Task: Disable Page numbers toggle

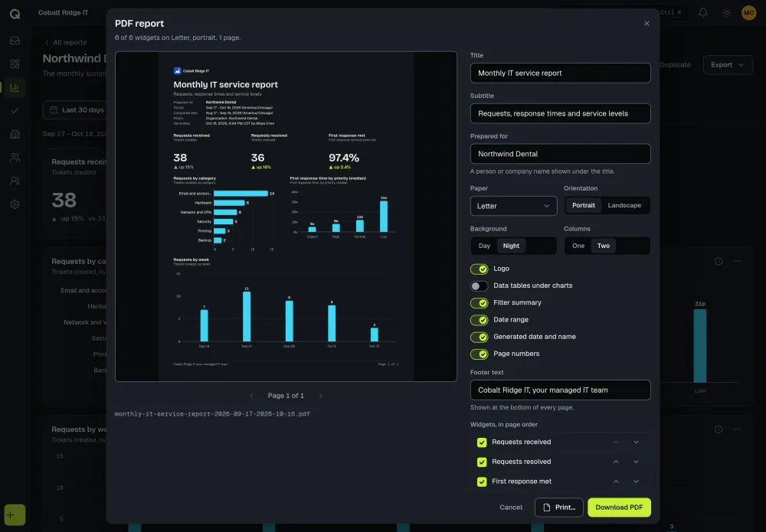Action: point(480,354)
